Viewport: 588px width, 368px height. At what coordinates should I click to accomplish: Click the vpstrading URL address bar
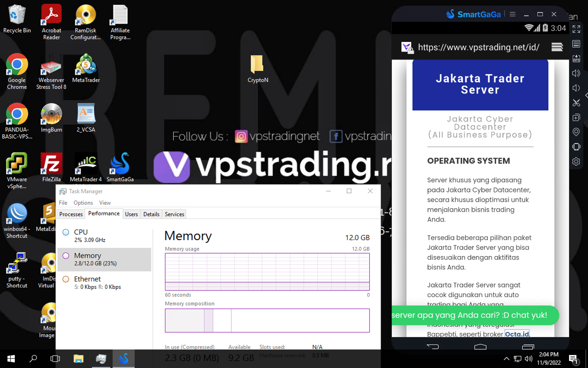[478, 47]
